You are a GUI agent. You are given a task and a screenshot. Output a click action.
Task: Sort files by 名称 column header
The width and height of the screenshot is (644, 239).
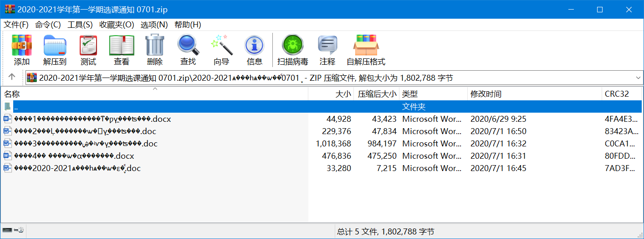pyautogui.click(x=12, y=94)
